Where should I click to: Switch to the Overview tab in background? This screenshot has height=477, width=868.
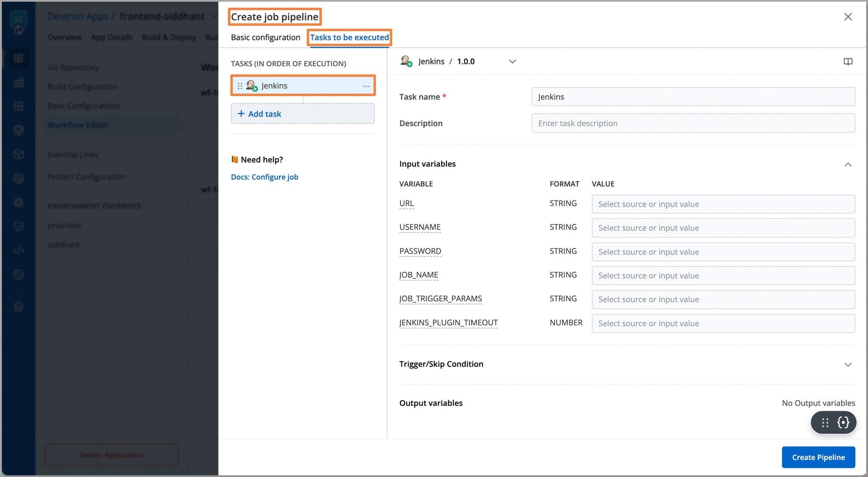tap(64, 37)
